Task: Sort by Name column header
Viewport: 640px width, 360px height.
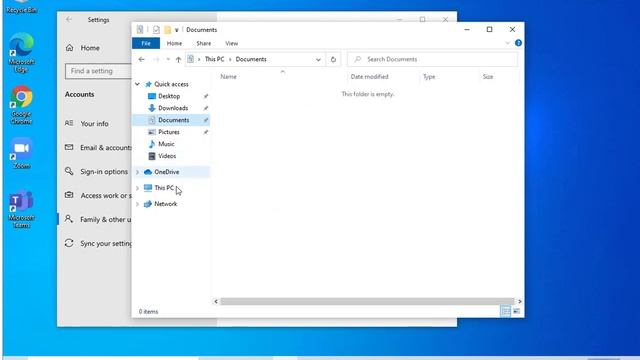Action: pyautogui.click(x=228, y=77)
